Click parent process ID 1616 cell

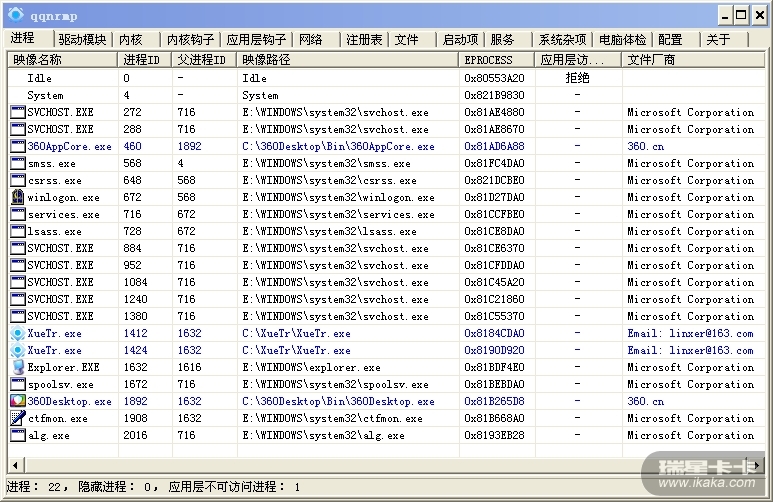[189, 367]
